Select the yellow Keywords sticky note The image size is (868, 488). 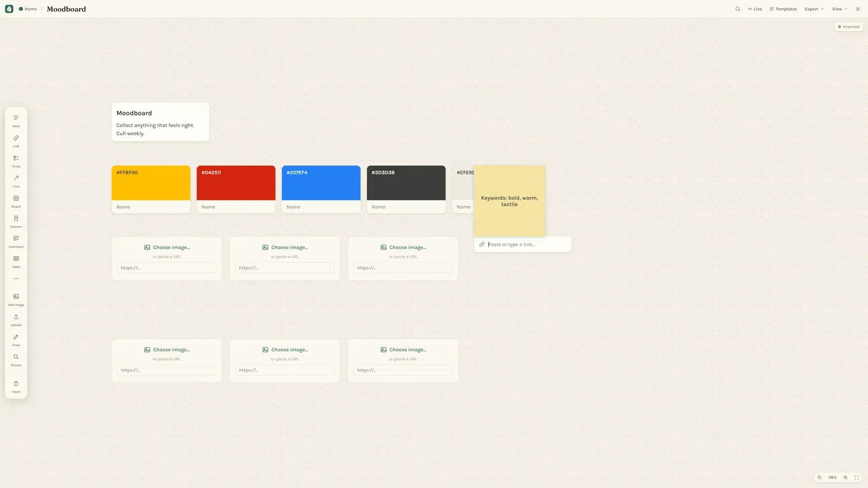(x=509, y=201)
